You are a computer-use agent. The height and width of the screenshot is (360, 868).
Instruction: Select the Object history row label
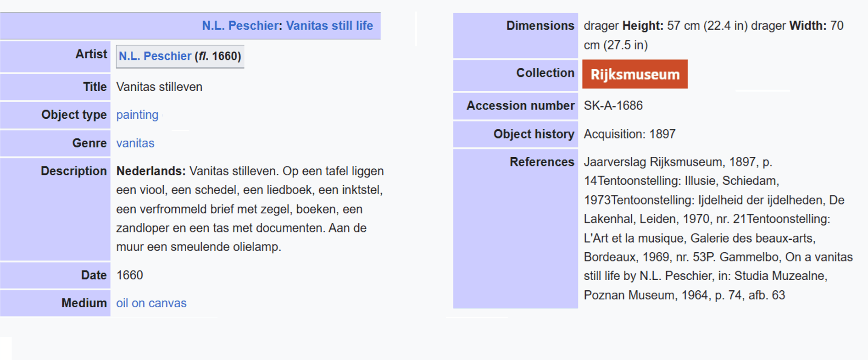[534, 134]
